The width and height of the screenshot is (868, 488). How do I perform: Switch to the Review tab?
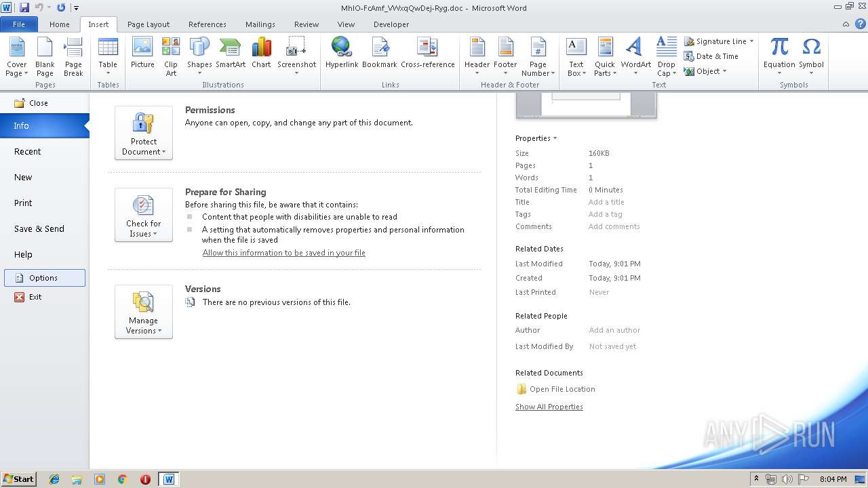(307, 24)
